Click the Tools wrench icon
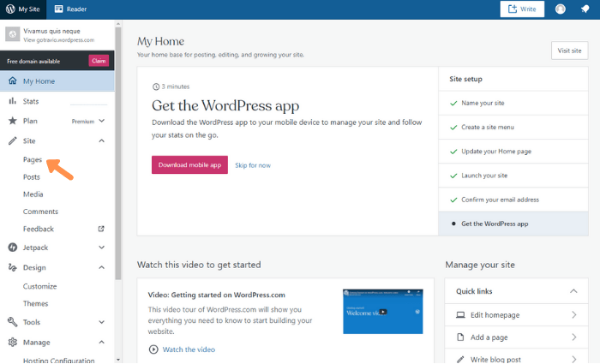This screenshot has height=364, width=600. click(x=13, y=322)
